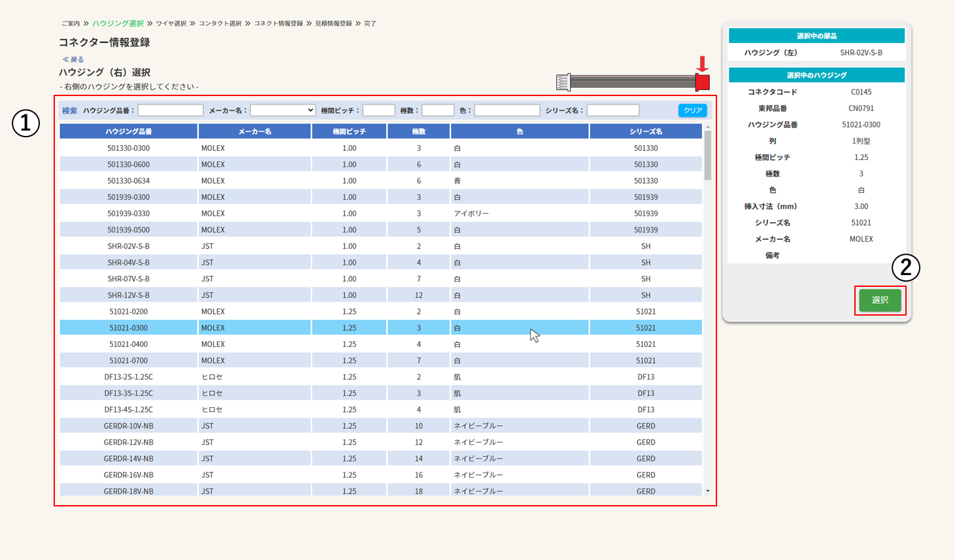Select row SHR-02V-S-B in the table
The height and width of the screenshot is (560, 955).
point(129,246)
